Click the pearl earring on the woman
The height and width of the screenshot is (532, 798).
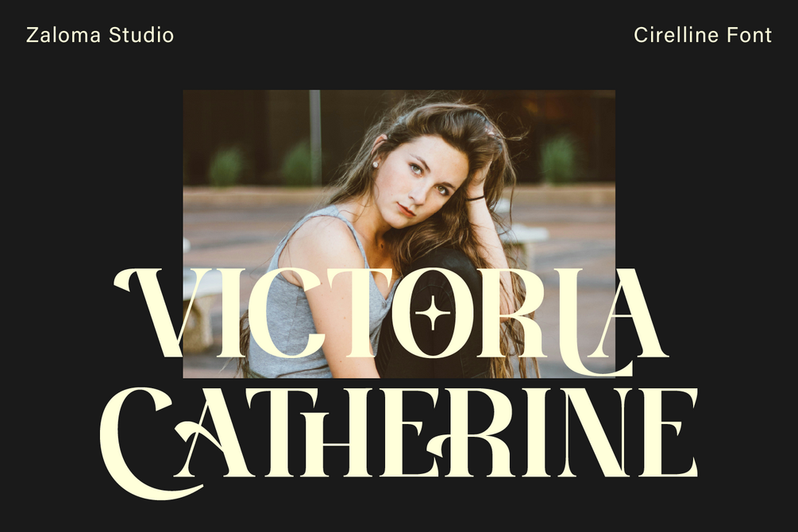[x=375, y=164]
